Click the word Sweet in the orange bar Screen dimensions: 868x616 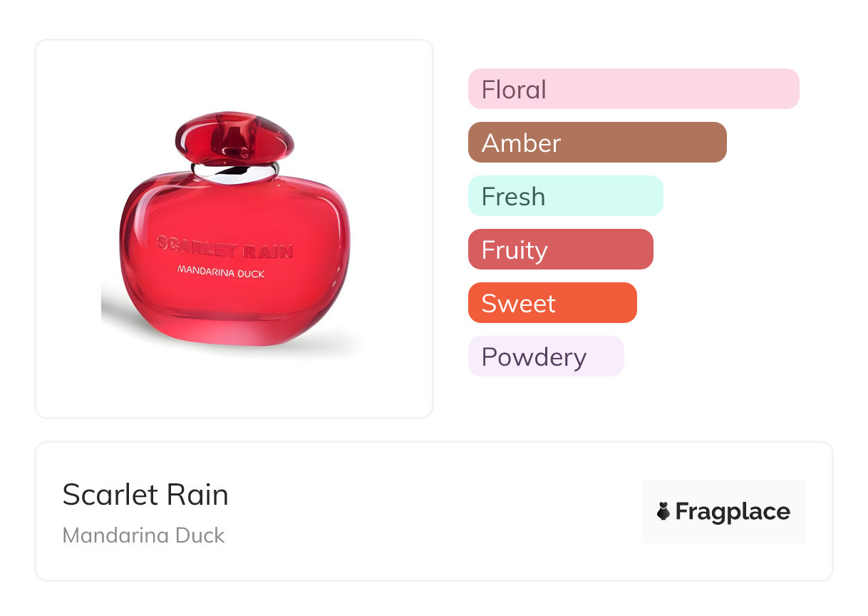point(518,304)
